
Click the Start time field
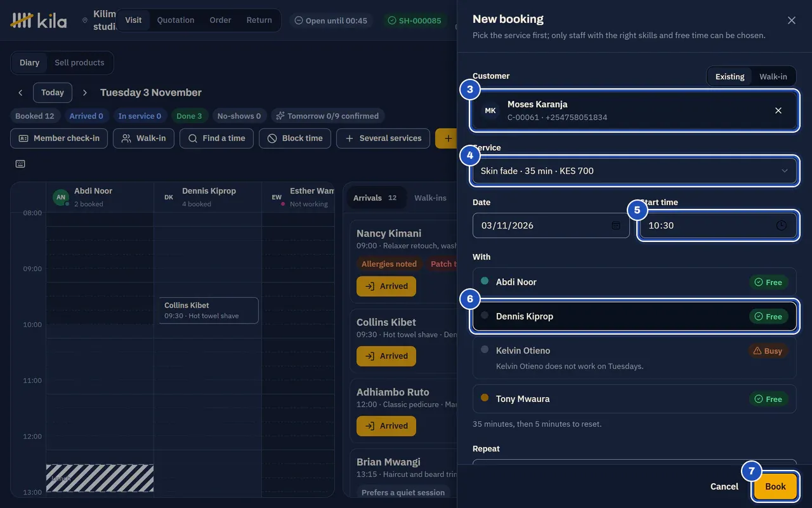tap(717, 225)
